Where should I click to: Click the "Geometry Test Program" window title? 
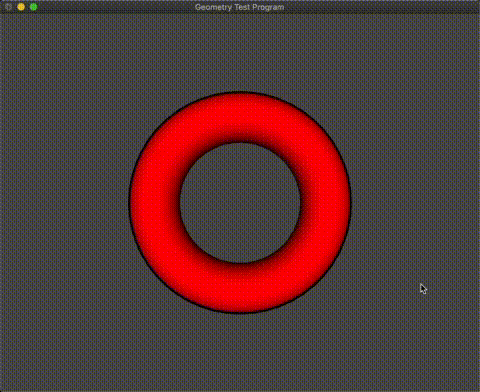(239, 7)
